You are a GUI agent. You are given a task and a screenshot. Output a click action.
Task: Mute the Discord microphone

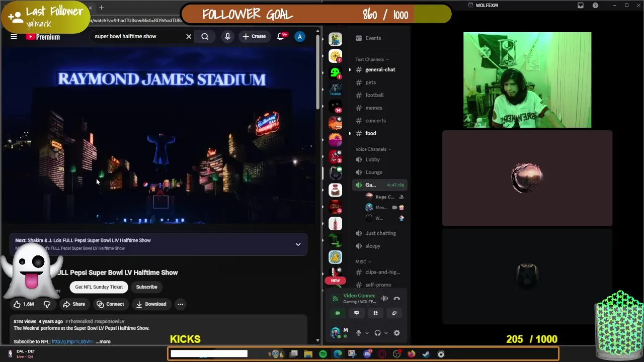pos(358,333)
